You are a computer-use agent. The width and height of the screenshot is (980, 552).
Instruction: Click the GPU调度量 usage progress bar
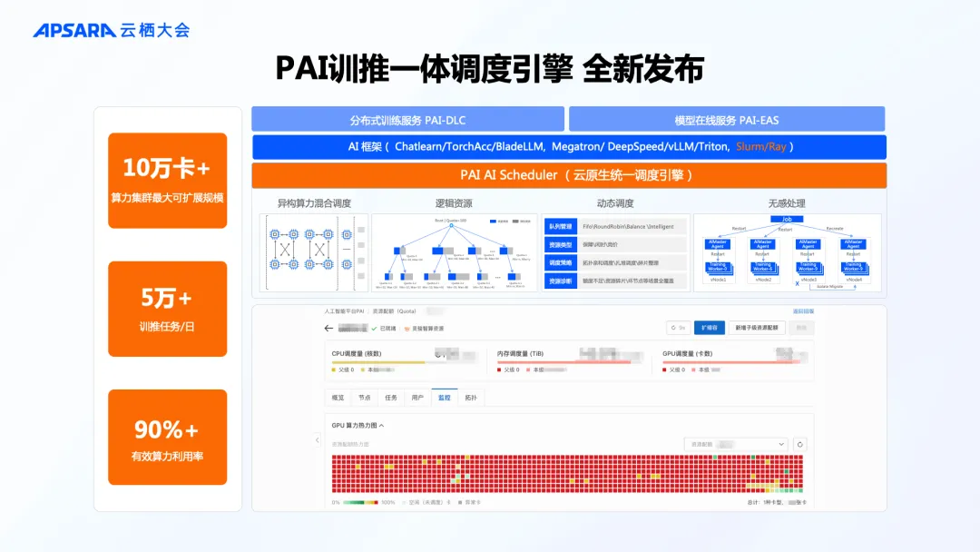tap(735, 362)
